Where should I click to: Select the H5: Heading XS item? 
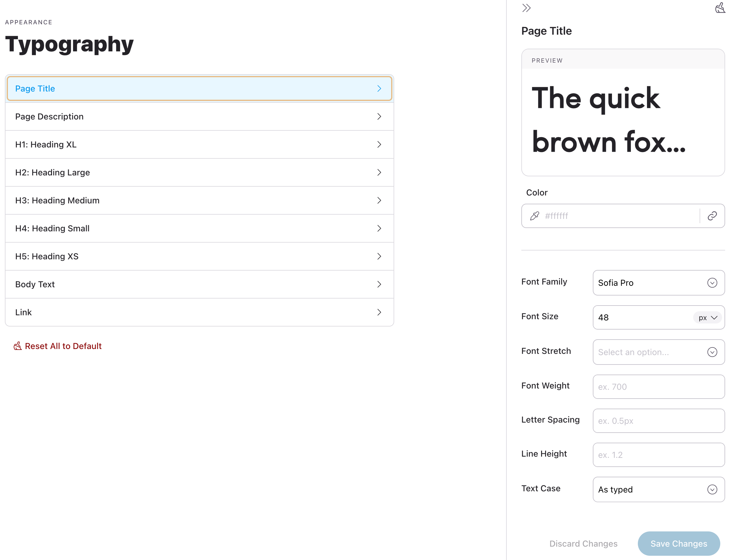pos(200,256)
